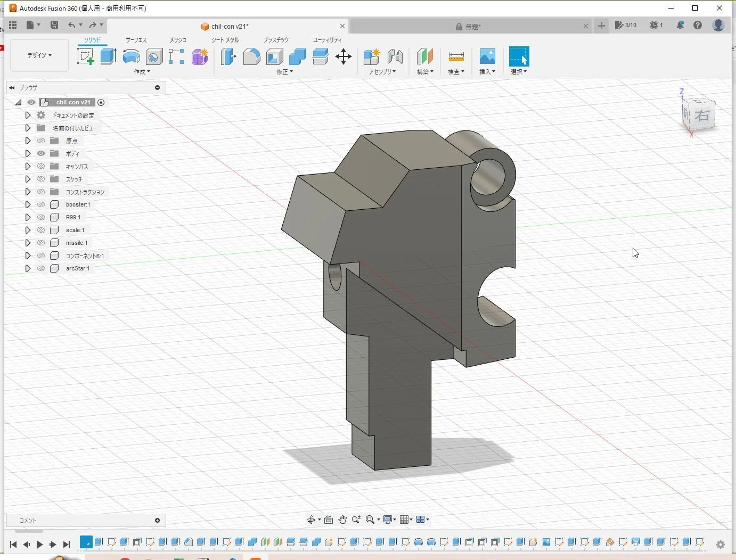Select the New Component tool
This screenshot has height=560, width=736.
(371, 56)
